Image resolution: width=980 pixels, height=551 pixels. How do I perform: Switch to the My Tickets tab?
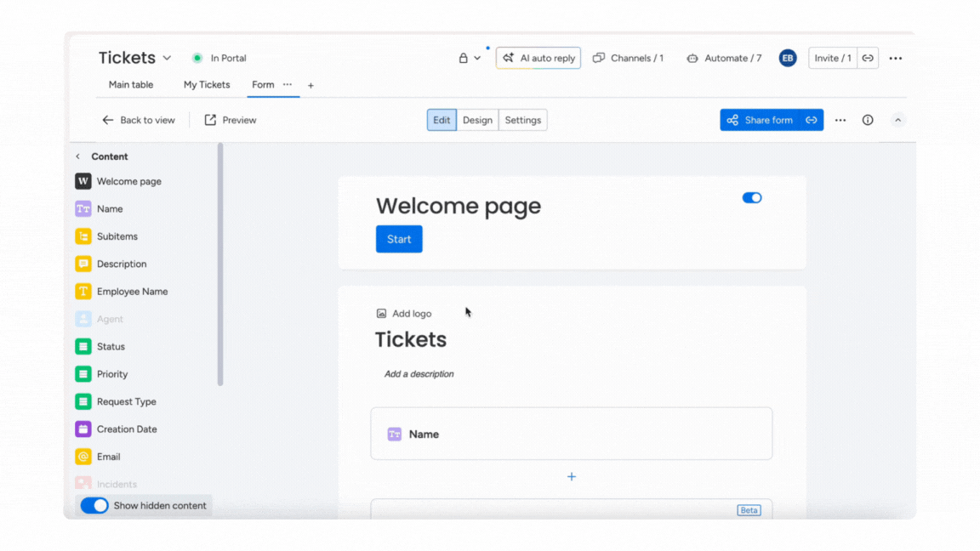207,84
